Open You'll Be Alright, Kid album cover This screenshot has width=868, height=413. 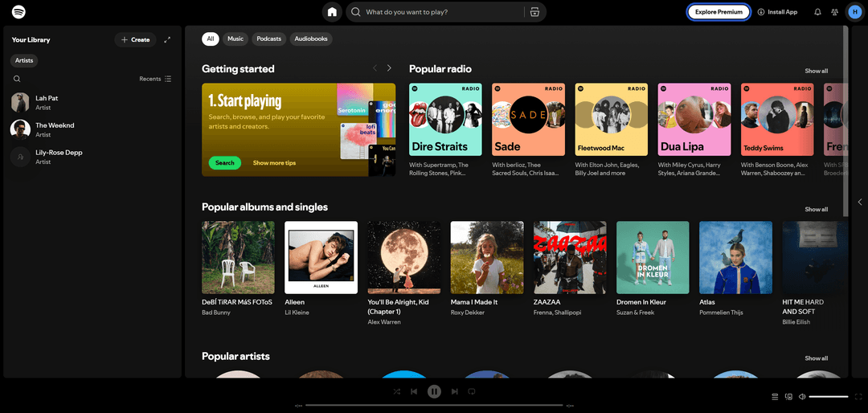tap(404, 257)
